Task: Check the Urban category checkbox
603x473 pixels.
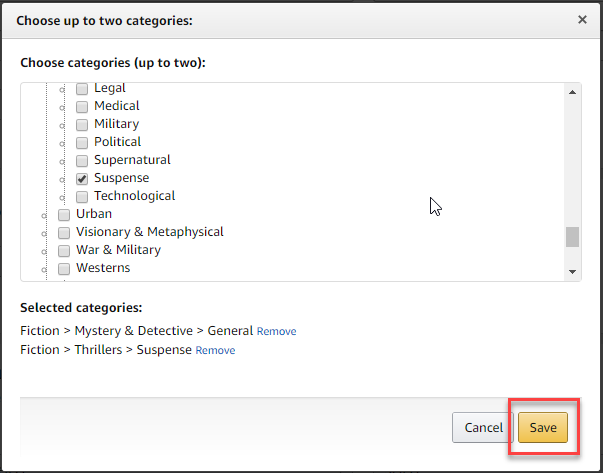Action: (x=64, y=215)
